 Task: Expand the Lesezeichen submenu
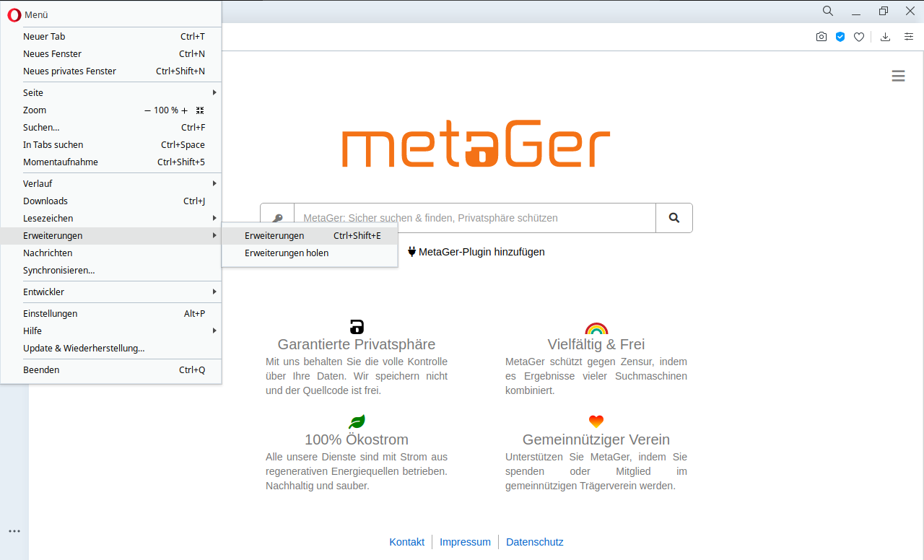coord(111,219)
